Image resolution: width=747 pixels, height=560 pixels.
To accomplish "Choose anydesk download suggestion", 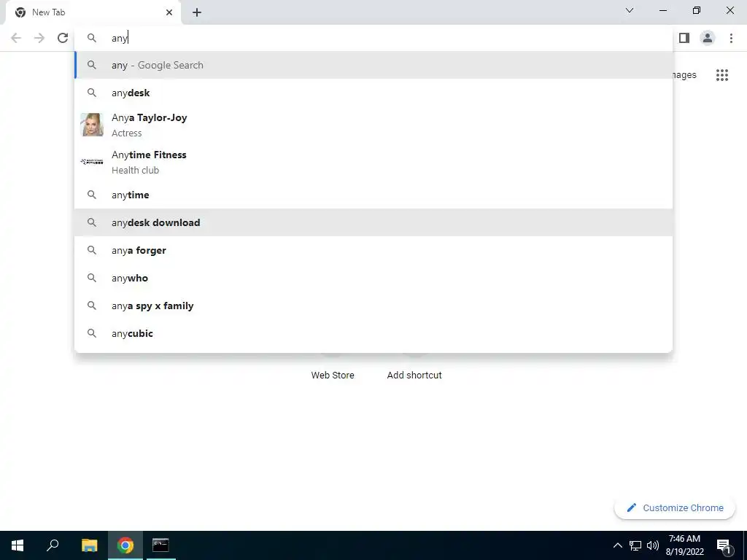I will click(x=373, y=222).
